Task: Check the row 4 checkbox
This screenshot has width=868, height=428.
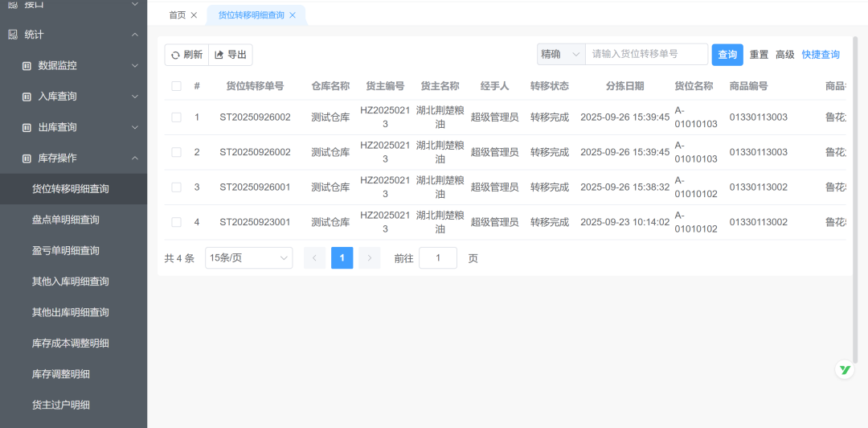Action: click(176, 223)
